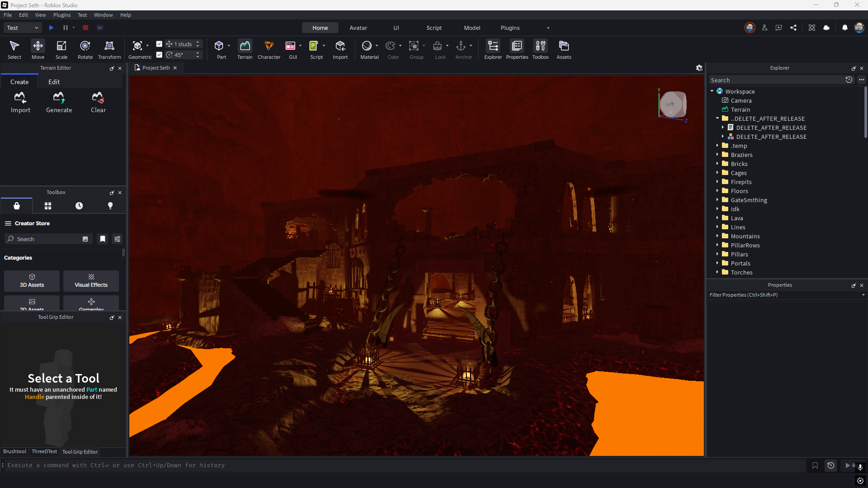Click the command bar input
The width and height of the screenshot is (868, 488).
click(x=405, y=465)
